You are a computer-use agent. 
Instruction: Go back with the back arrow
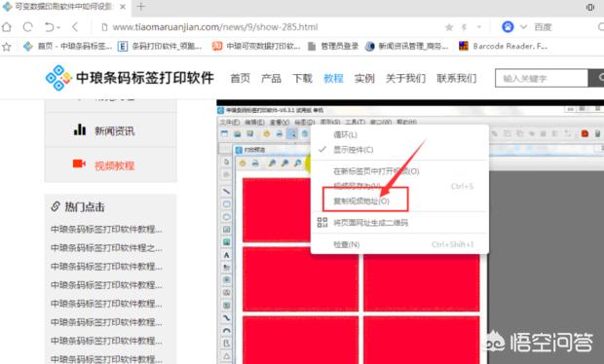75,27
